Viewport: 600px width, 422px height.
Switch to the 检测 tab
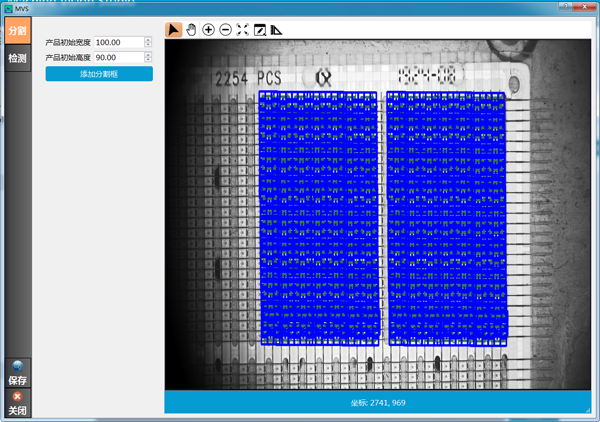click(x=17, y=59)
